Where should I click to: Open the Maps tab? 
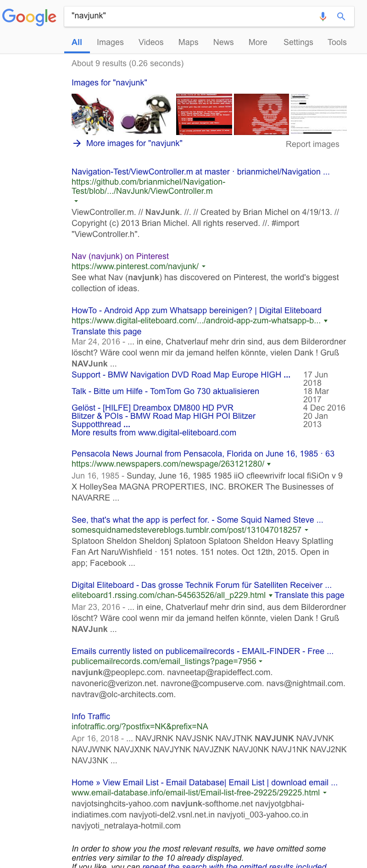coord(188,42)
